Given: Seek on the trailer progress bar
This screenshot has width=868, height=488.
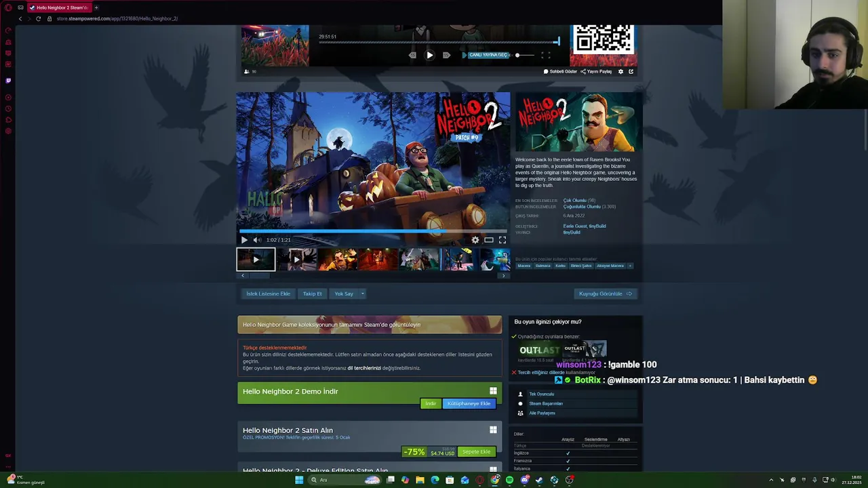Looking at the screenshot, I should click(x=373, y=231).
